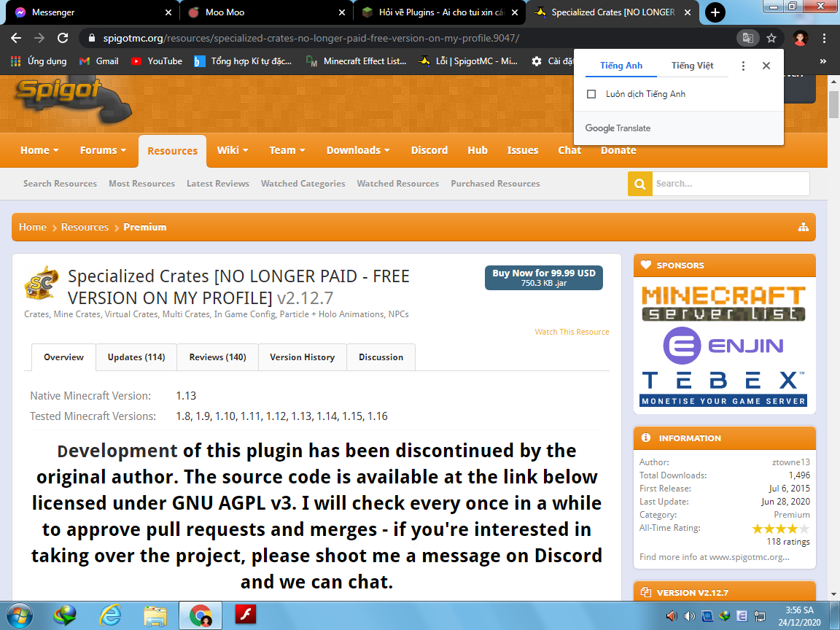
Task: Expand the Home dropdown menu
Action: tap(39, 150)
